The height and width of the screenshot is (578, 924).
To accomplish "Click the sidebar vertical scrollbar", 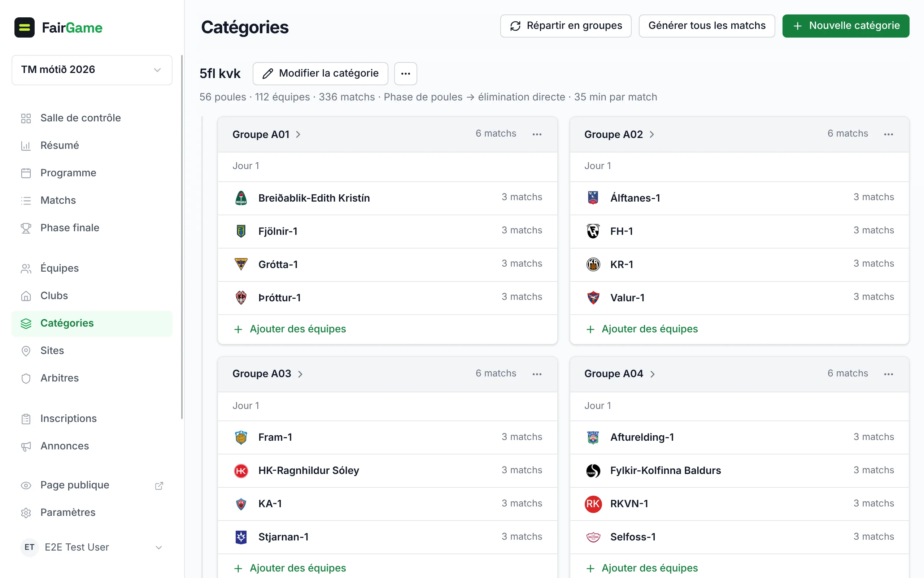I will [182, 237].
